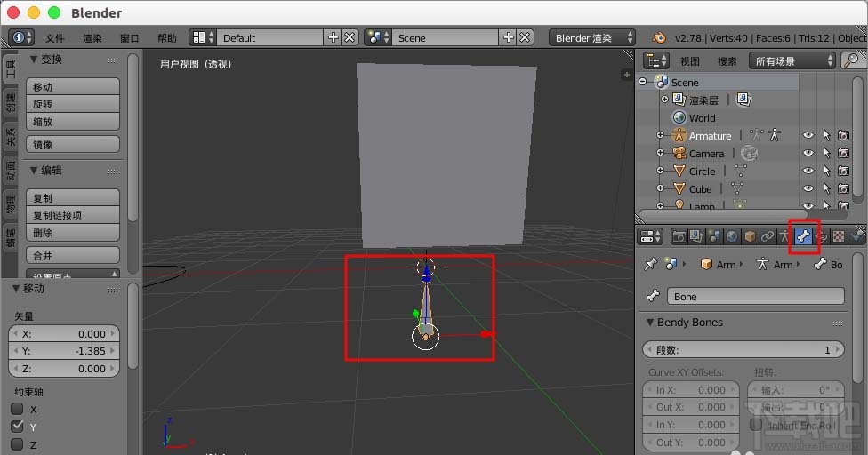Click the 旋转 (Rotate) button
This screenshot has width=868, height=455.
pos(73,104)
